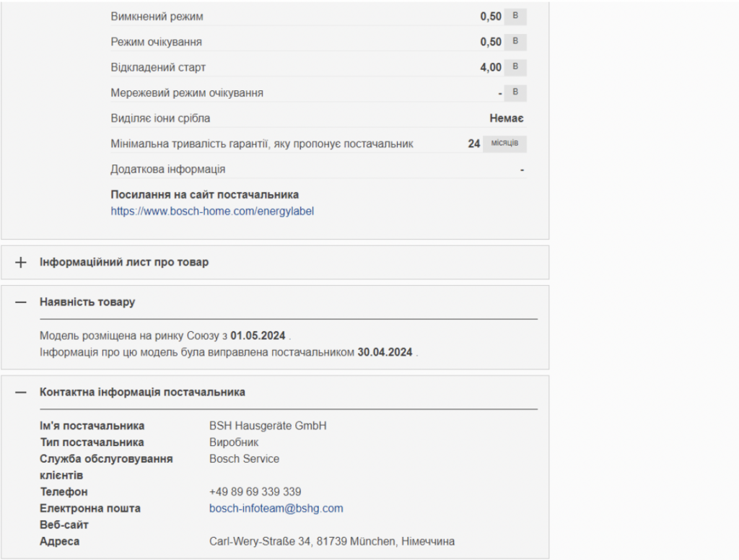
Task: Click the Посилання на сайт постачальника label
Action: (x=204, y=195)
